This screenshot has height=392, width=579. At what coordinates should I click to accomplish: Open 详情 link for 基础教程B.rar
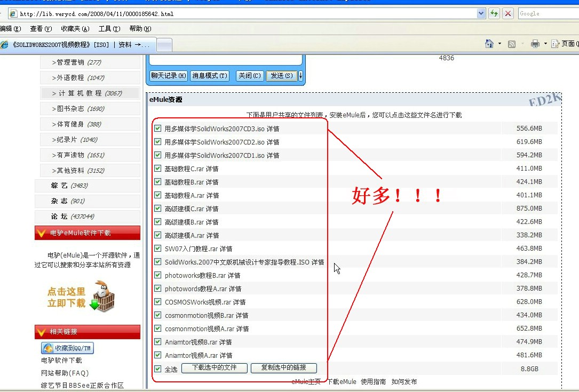(x=212, y=182)
